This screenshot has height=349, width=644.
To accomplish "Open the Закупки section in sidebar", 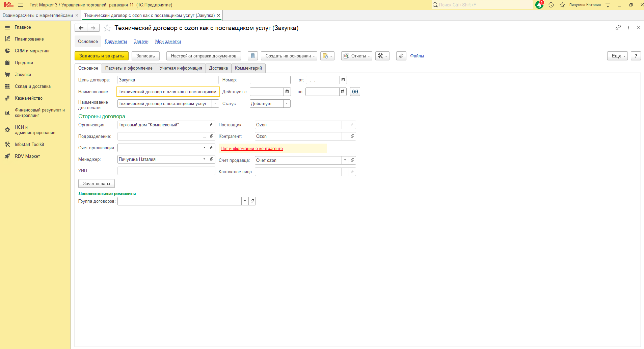I will (23, 75).
